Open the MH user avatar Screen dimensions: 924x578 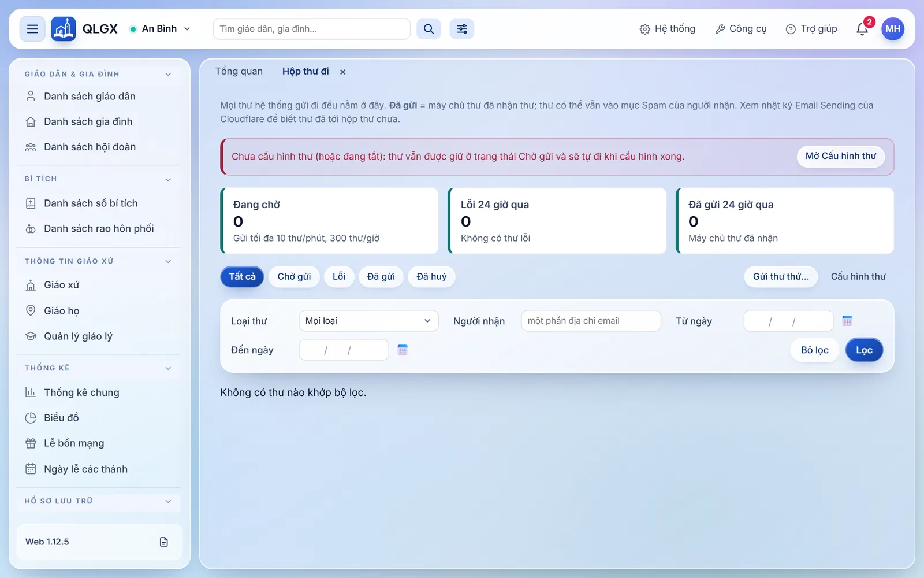pos(893,29)
